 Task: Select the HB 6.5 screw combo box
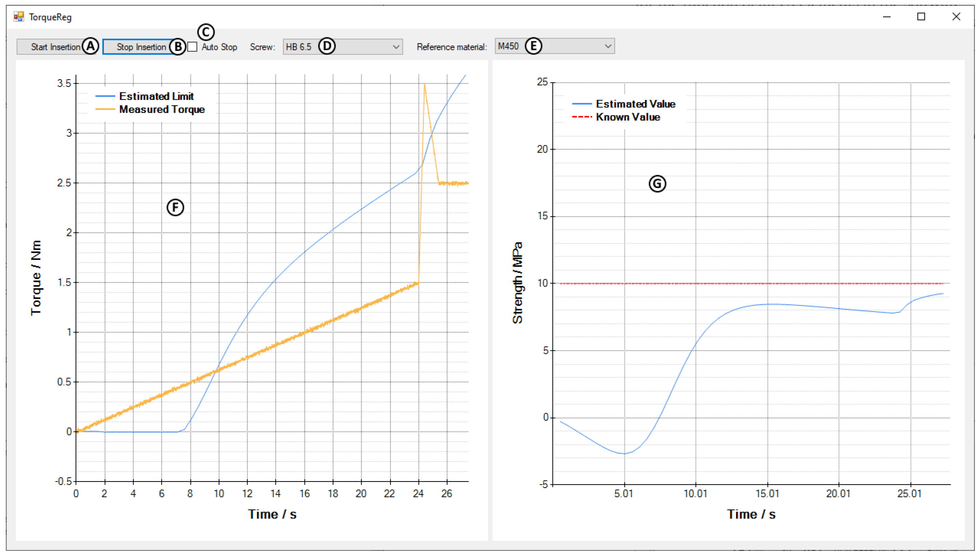tap(298, 47)
